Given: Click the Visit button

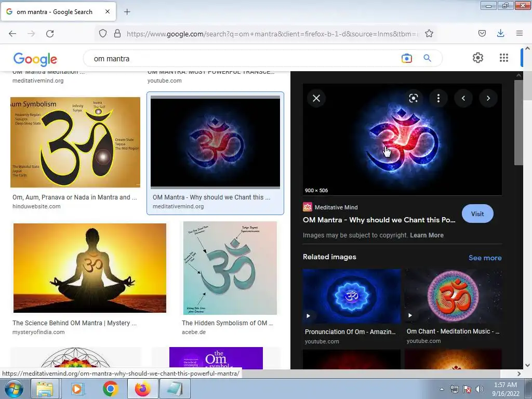Looking at the screenshot, I should 477,214.
